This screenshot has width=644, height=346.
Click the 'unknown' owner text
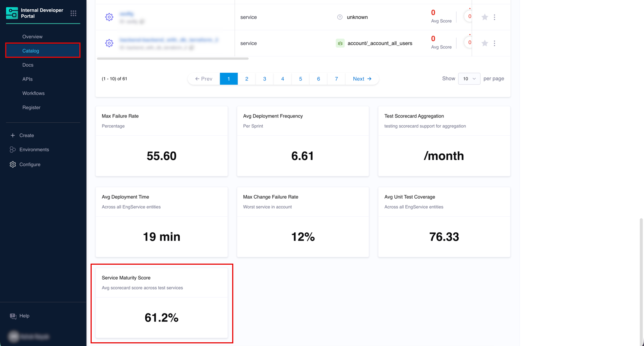pos(357,17)
